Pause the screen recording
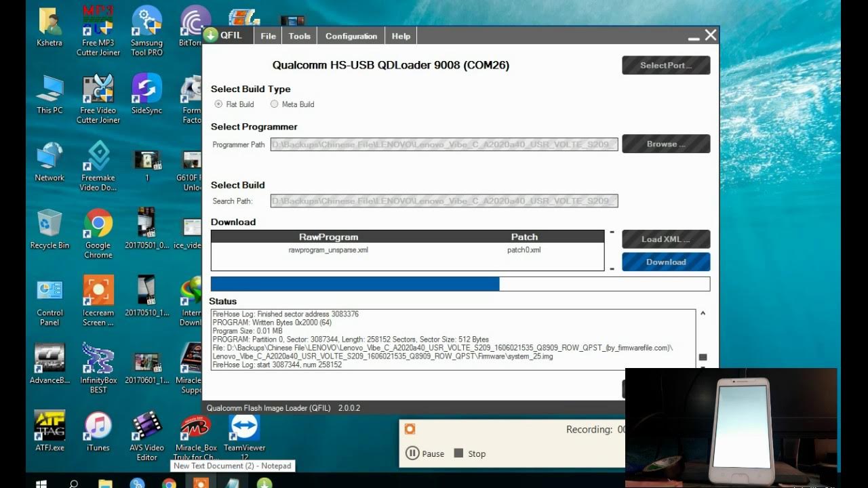Screen dimensions: 868x488 425,453
